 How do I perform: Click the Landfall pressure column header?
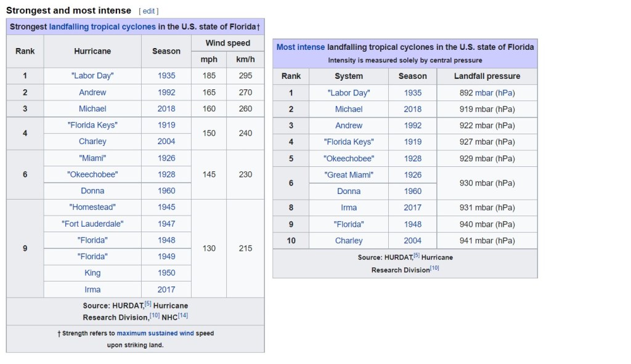click(x=487, y=76)
